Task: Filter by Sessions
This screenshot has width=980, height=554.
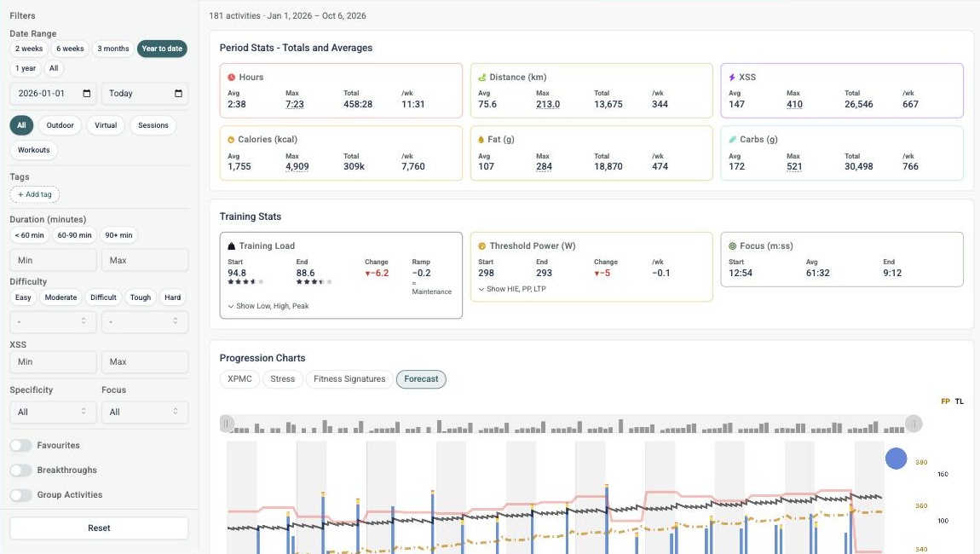Action: pyautogui.click(x=153, y=125)
